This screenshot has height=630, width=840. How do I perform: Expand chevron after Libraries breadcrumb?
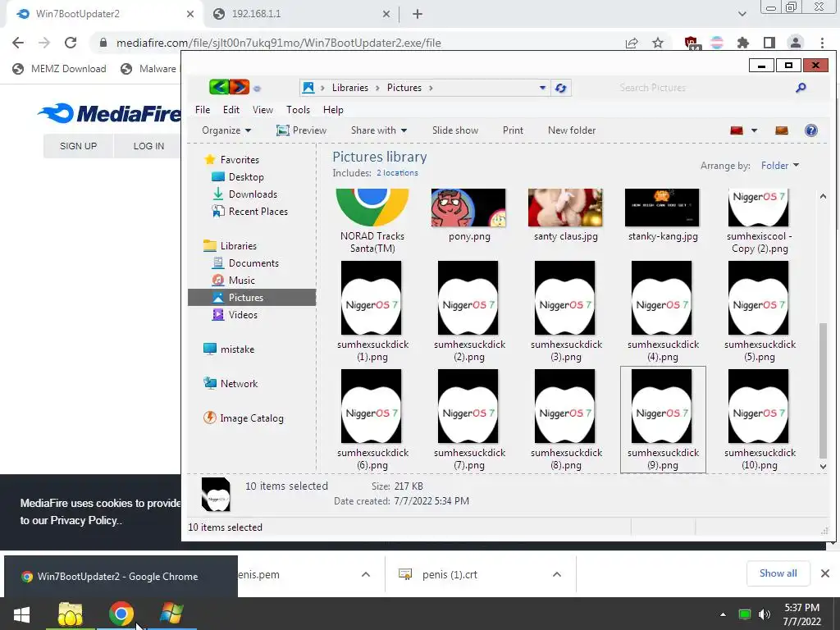pos(377,88)
